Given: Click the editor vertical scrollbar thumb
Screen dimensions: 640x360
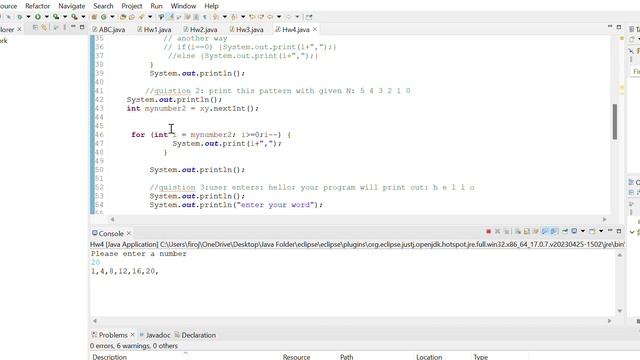Looking at the screenshot, I should click(x=615, y=122).
